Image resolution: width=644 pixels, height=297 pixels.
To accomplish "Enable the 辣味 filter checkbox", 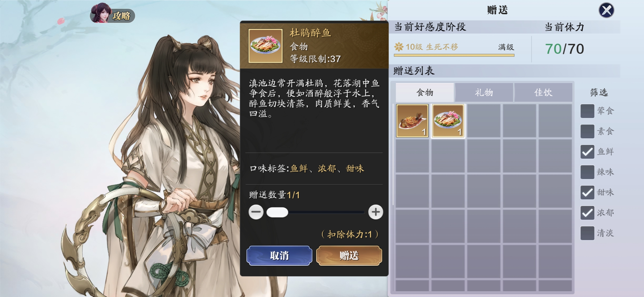I will [x=587, y=172].
